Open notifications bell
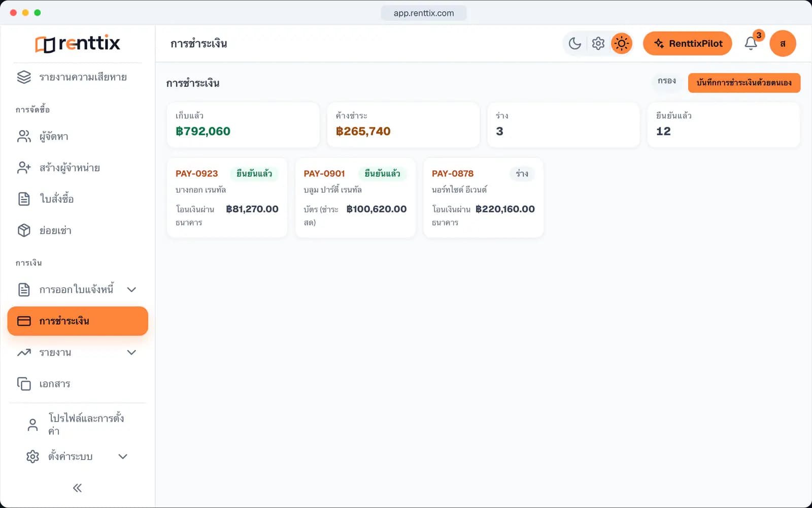Viewport: 812px width, 508px height. [751, 44]
